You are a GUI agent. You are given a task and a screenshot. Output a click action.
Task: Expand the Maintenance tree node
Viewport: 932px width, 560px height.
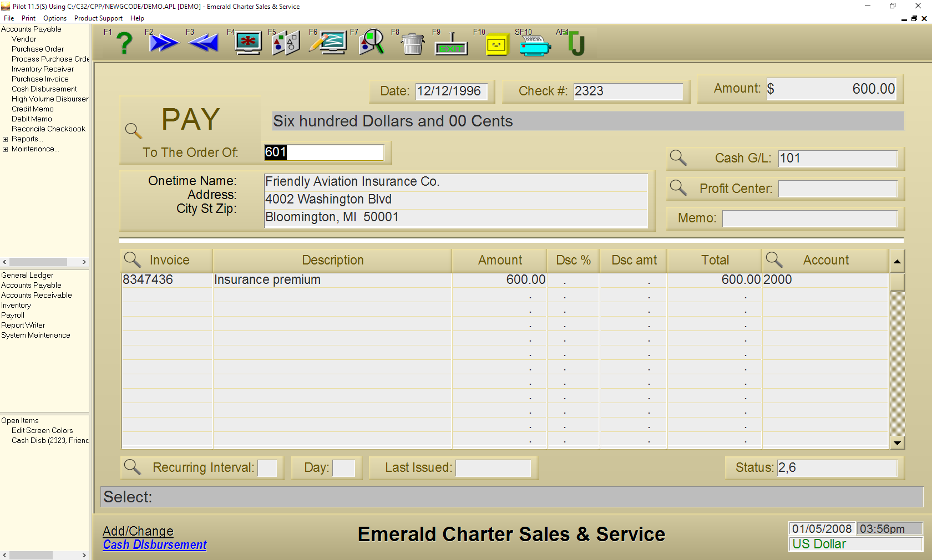6,149
